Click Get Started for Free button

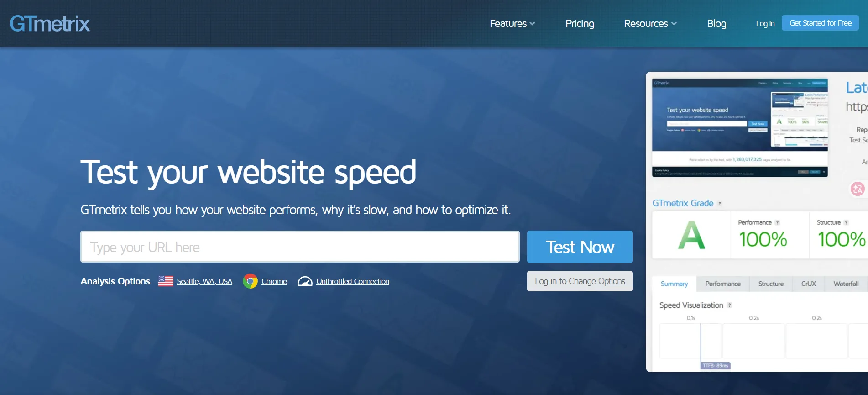(x=821, y=23)
